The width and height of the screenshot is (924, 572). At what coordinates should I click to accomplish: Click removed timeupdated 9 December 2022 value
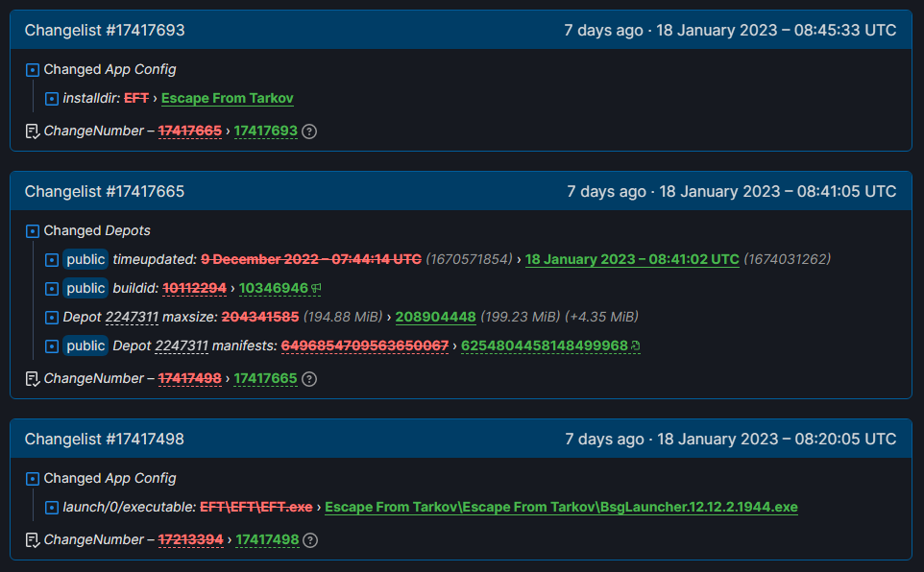tap(311, 259)
